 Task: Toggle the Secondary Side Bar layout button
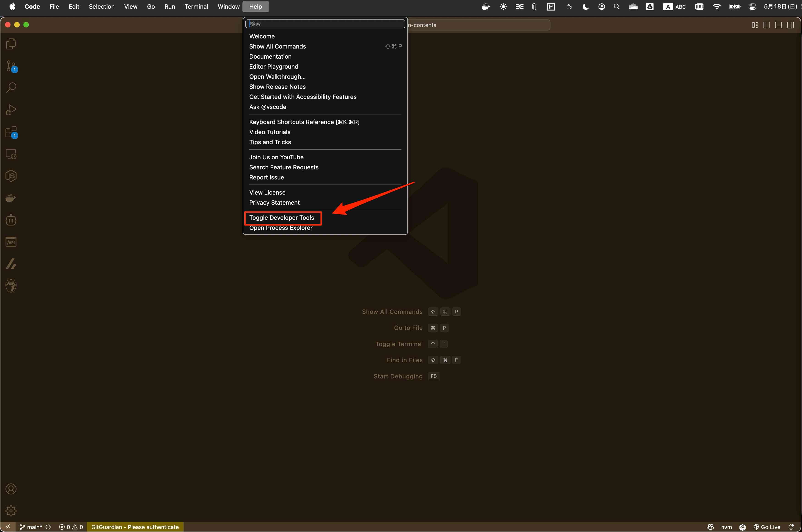pyautogui.click(x=791, y=25)
